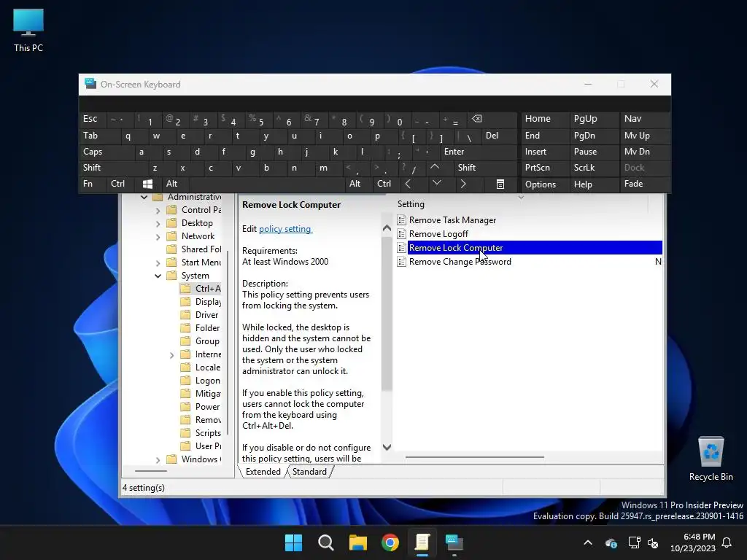
Task: Expand the Network tree node
Action: coord(158,237)
